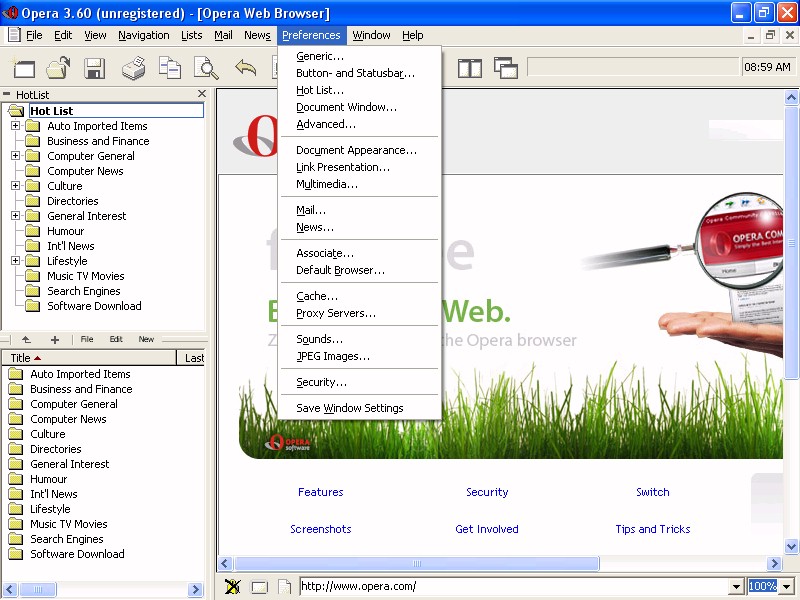Click the HotList up-arrow button
Viewport: 800px width, 600px height.
tap(27, 339)
